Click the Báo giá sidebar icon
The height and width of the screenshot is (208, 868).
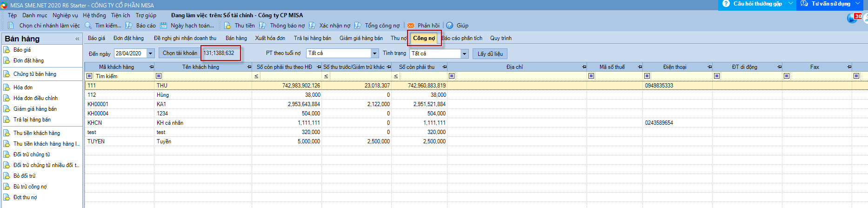7,50
